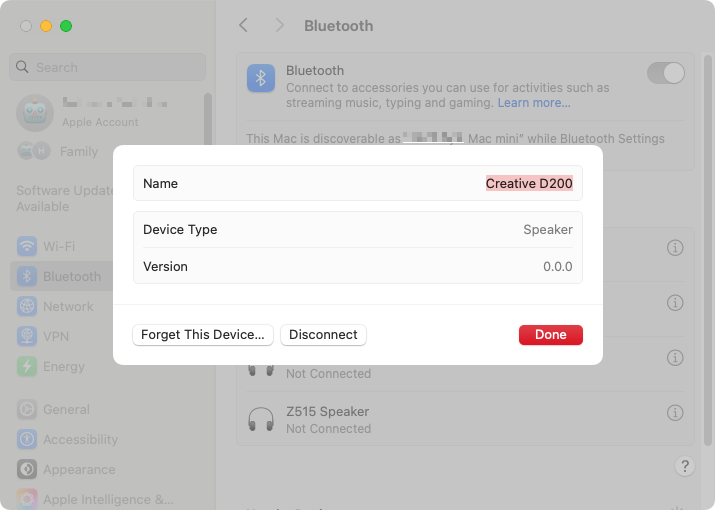
Task: Open Family settings
Action: (x=57, y=151)
